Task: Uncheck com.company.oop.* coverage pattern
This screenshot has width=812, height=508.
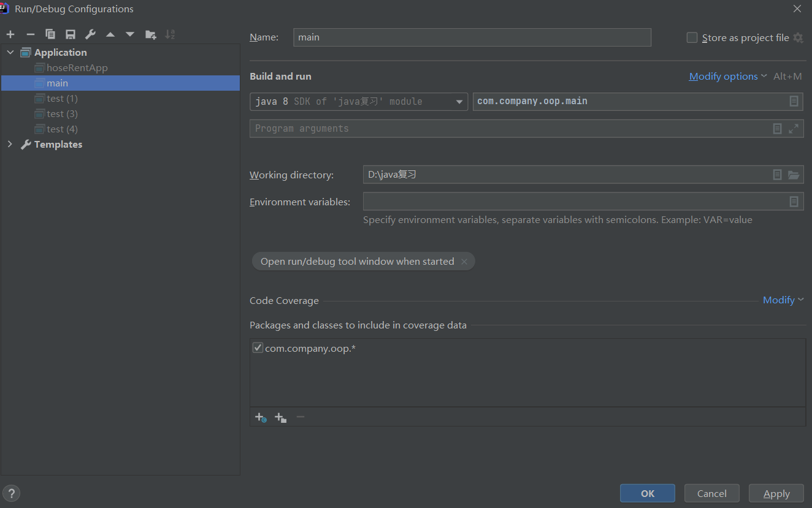Action: (258, 348)
